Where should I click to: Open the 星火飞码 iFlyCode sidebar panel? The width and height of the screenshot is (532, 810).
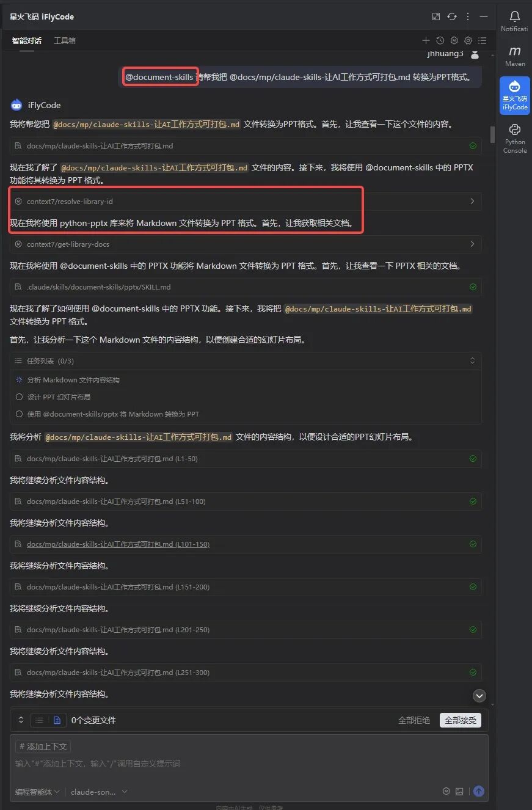point(514,95)
